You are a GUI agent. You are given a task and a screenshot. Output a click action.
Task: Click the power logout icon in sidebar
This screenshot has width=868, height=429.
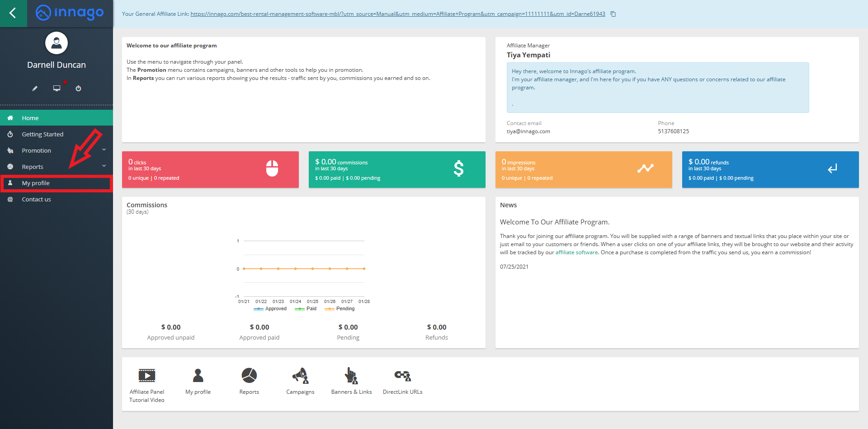[x=78, y=89]
